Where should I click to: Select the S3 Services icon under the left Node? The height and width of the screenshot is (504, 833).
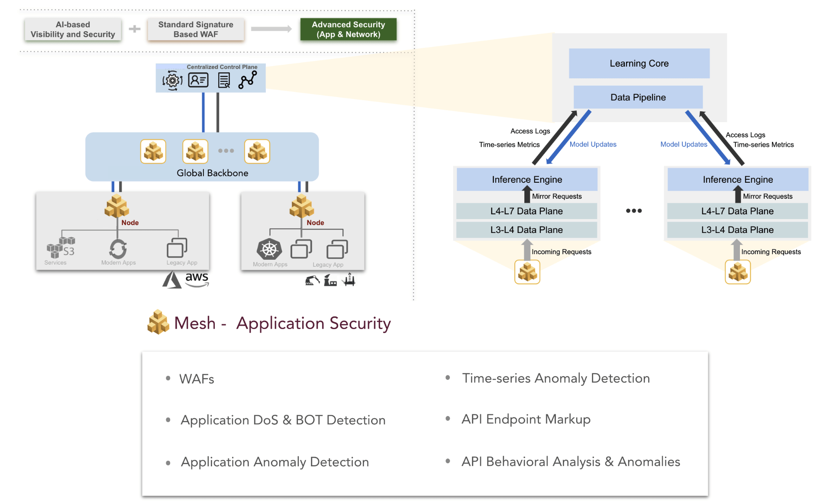[x=60, y=248]
